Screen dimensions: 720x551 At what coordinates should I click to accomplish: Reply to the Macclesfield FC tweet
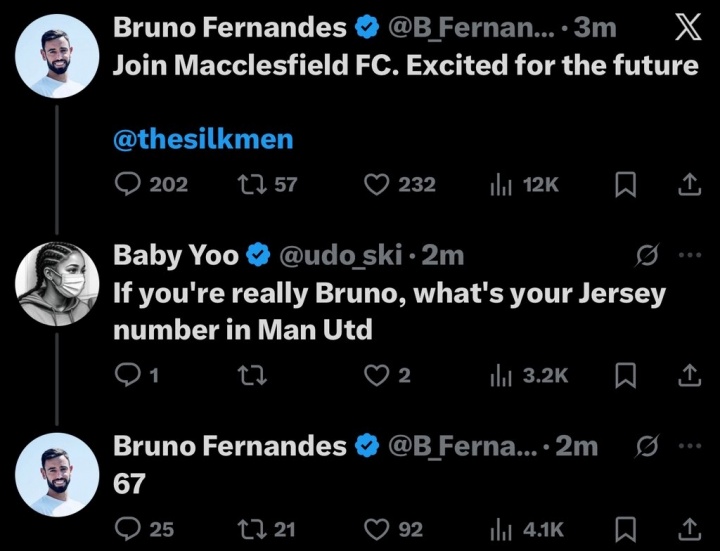pos(128,185)
